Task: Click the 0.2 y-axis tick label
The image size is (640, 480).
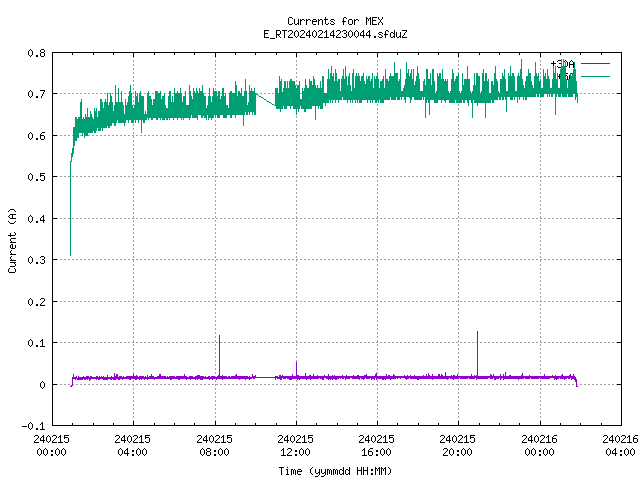Action: click(x=36, y=302)
